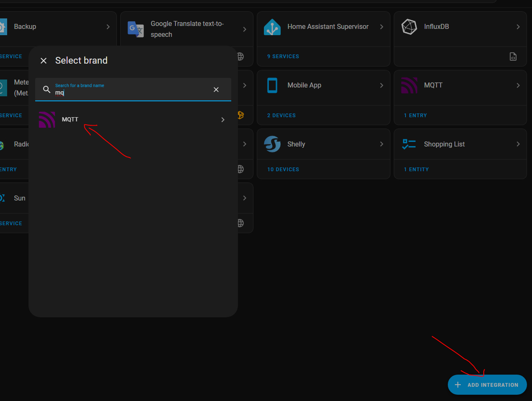Open the Shelly integration
The width and height of the screenshot is (532, 401).
point(296,144)
